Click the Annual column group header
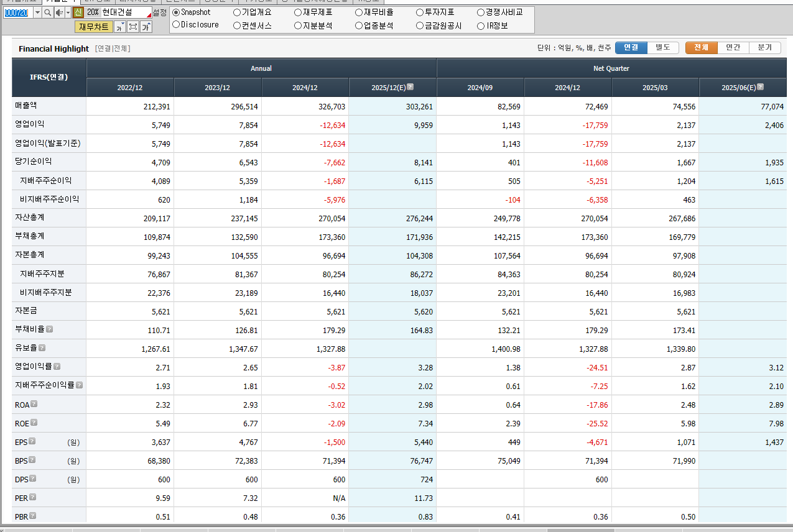Screen dimensions: 793x532 [x=261, y=68]
